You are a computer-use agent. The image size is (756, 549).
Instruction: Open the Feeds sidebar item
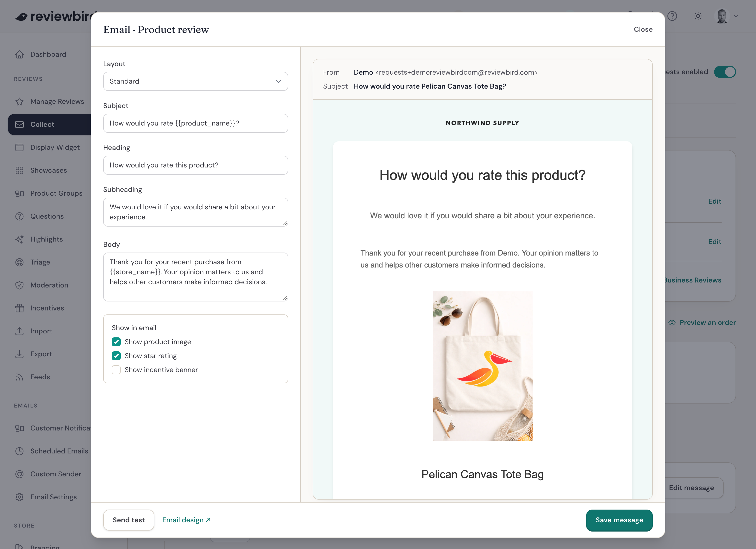tap(49, 377)
